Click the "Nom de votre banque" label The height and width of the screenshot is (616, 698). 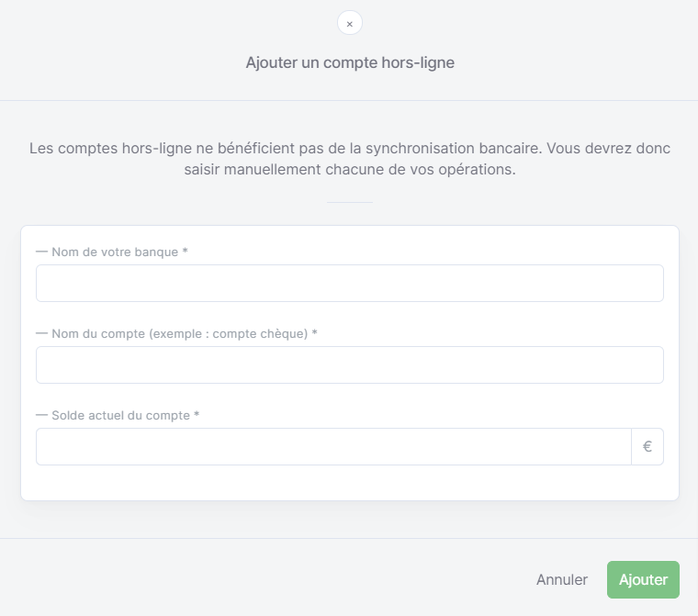click(115, 252)
